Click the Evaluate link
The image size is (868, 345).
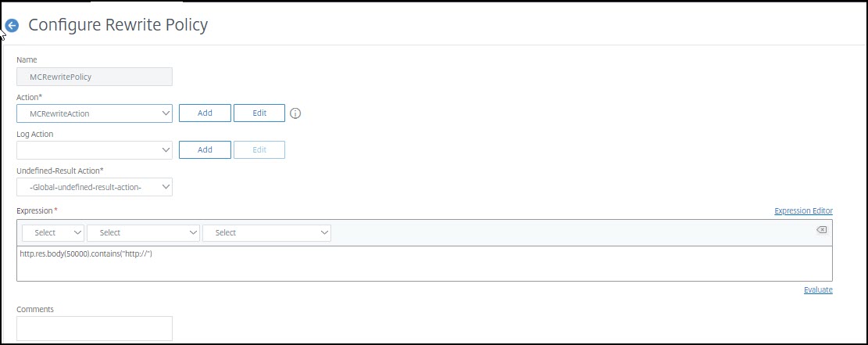coord(818,290)
